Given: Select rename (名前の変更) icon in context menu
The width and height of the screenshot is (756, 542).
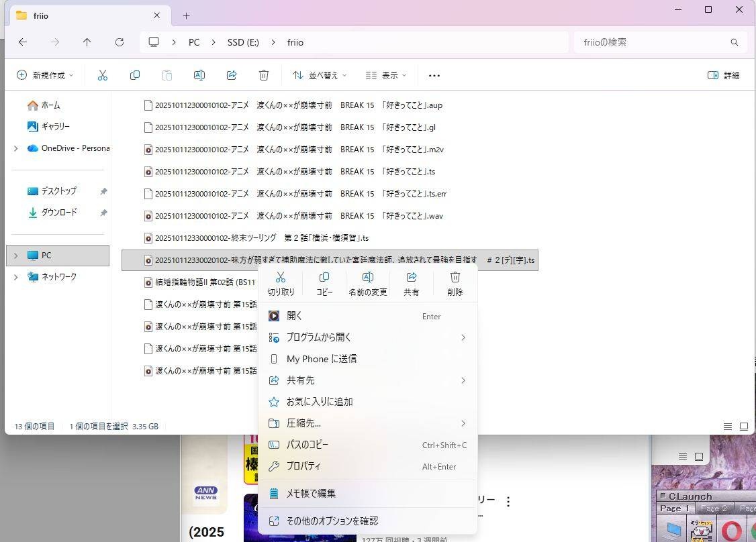Looking at the screenshot, I should pyautogui.click(x=368, y=278).
